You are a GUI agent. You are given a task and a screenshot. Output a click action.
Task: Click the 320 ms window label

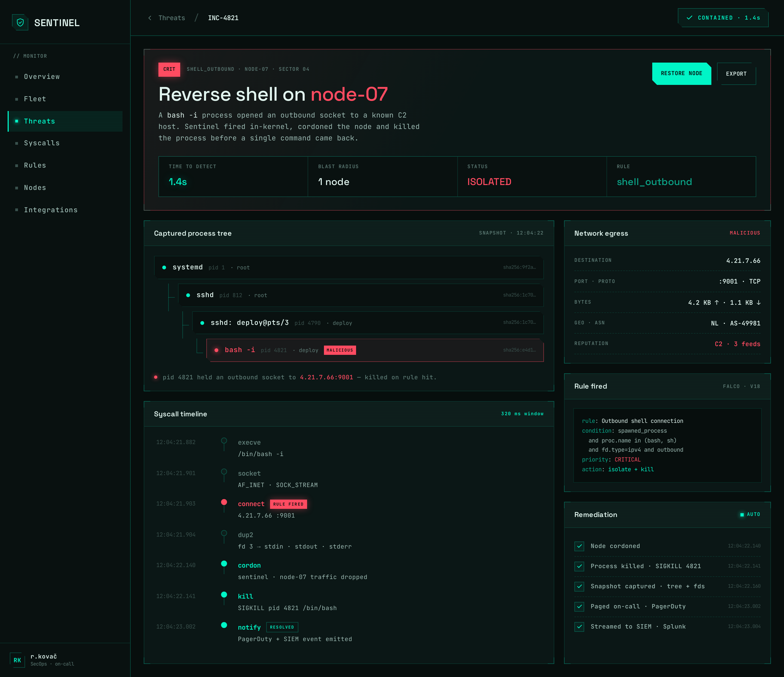(522, 414)
